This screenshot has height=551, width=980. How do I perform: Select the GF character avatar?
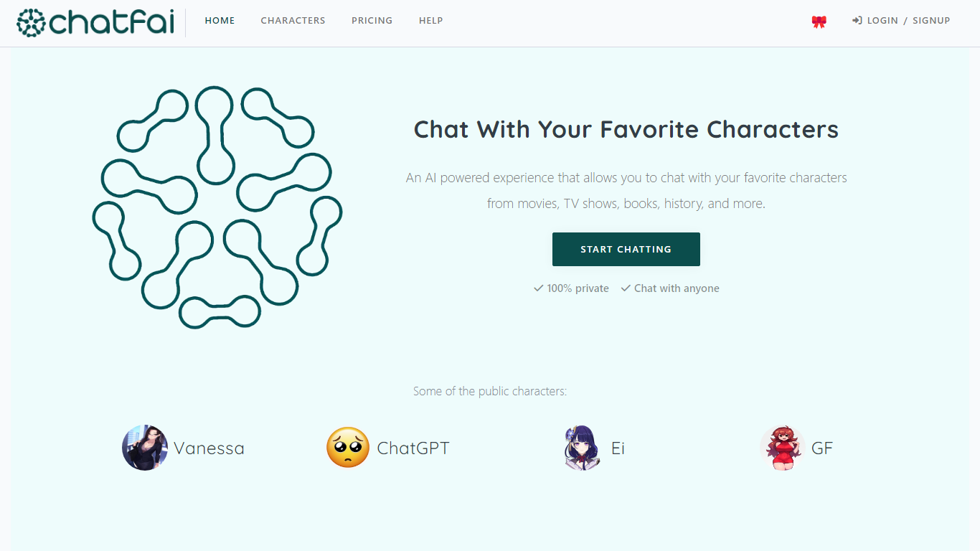tap(783, 448)
